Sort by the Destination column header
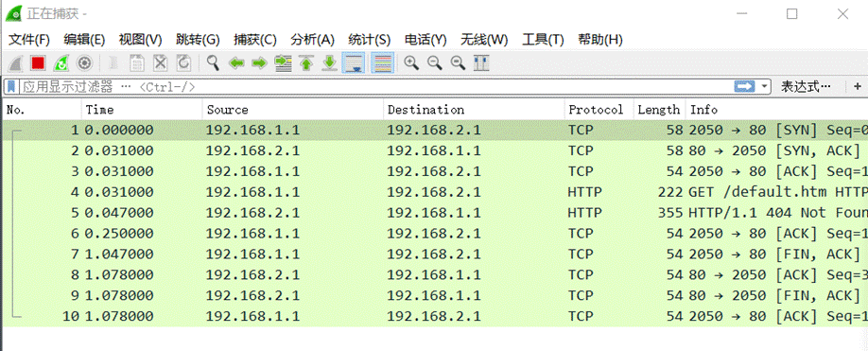 [x=474, y=110]
